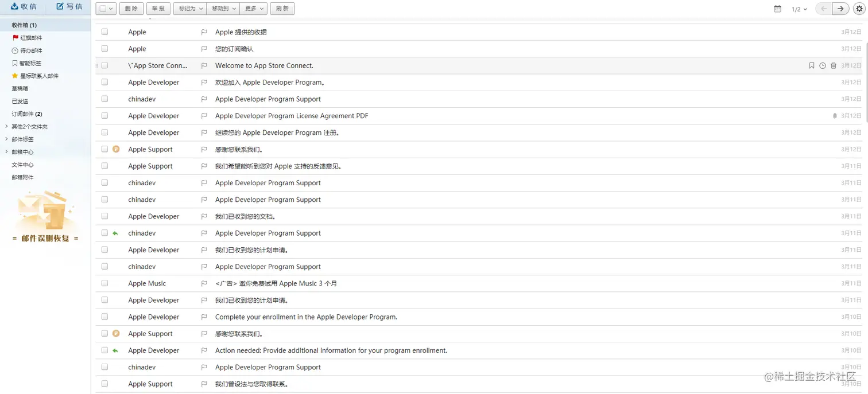868x394 pixels.
Task: Open email '我们曾设法与您取得联系。'
Action: [251, 384]
